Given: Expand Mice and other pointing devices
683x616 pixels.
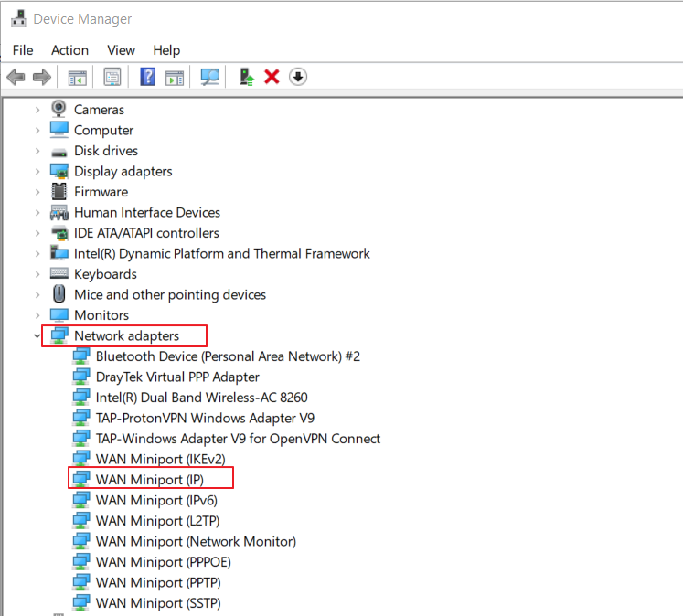Looking at the screenshot, I should click(x=37, y=294).
